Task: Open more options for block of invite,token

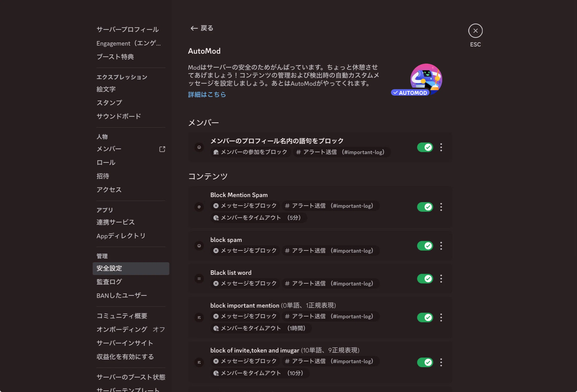Action: (x=441, y=362)
